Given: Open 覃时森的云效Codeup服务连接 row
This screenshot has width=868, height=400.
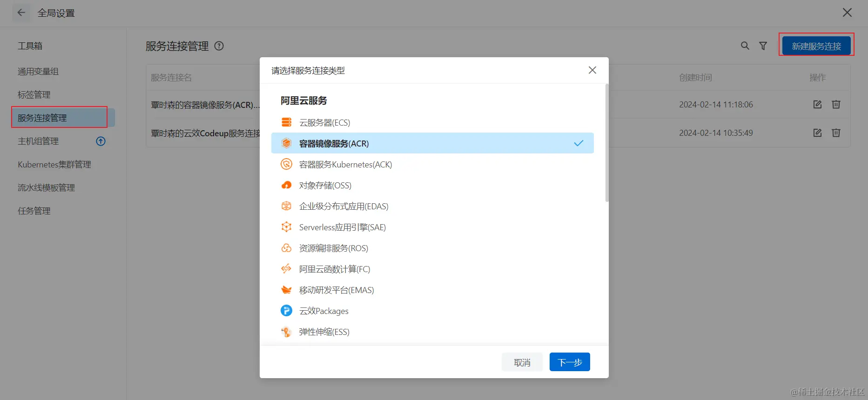Looking at the screenshot, I should 205,133.
